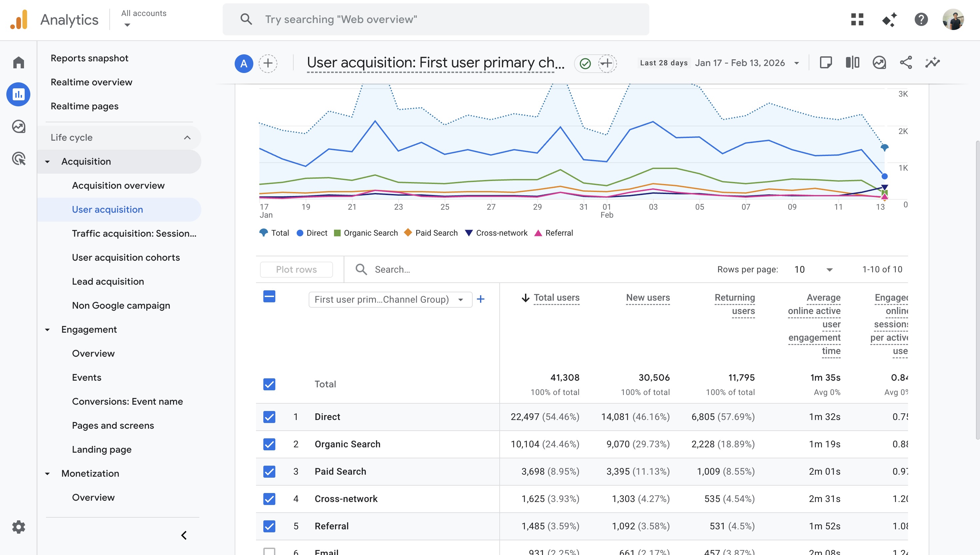Open the Explore icon in left rail
Image resolution: width=980 pixels, height=555 pixels.
pos(18,127)
